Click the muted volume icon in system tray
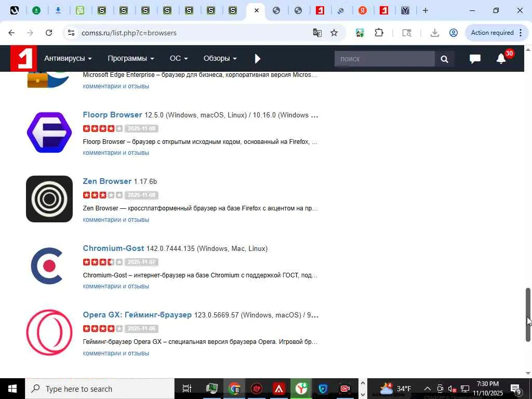This screenshot has width=532, height=399. click(451, 389)
